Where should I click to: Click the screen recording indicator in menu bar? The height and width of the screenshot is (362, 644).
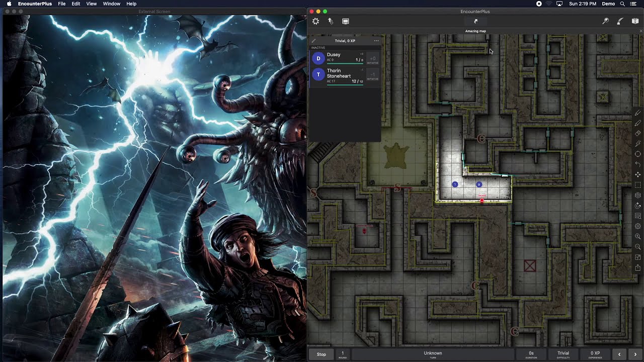pyautogui.click(x=539, y=4)
